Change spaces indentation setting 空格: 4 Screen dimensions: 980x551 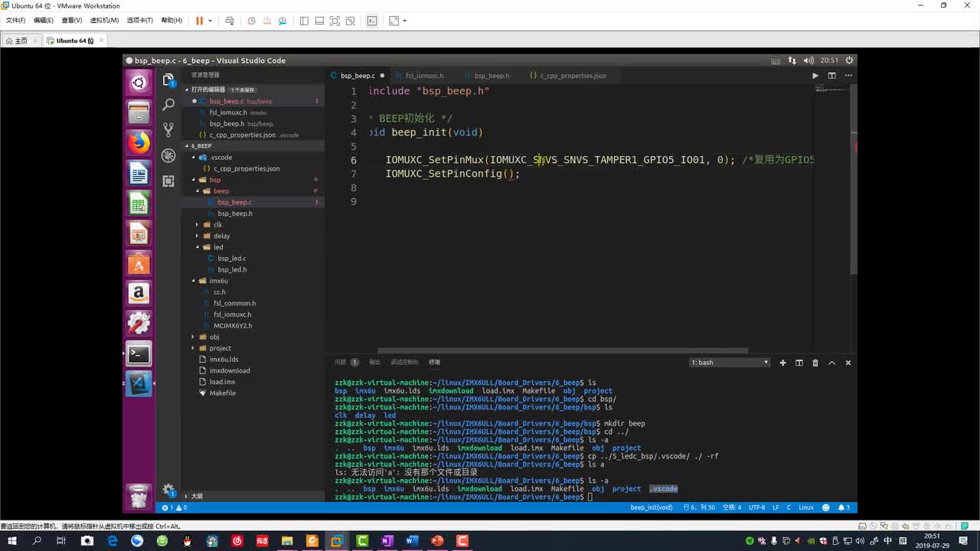pos(731,507)
